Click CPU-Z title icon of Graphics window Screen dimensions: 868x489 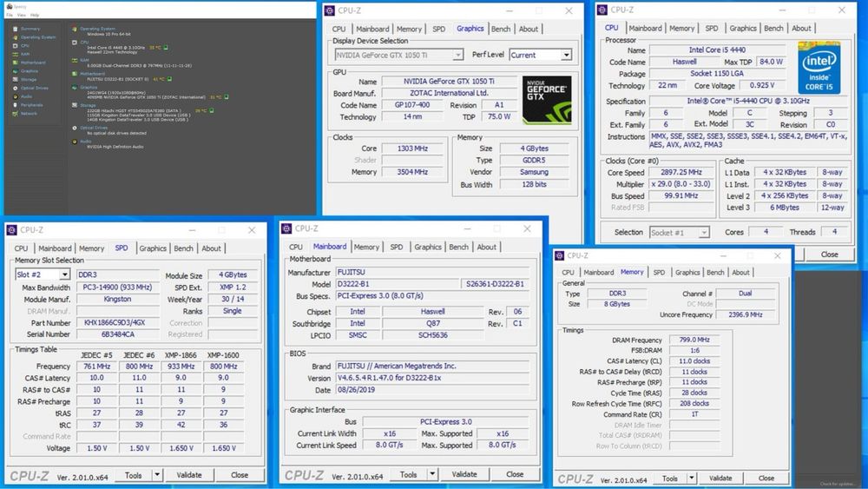tap(329, 10)
